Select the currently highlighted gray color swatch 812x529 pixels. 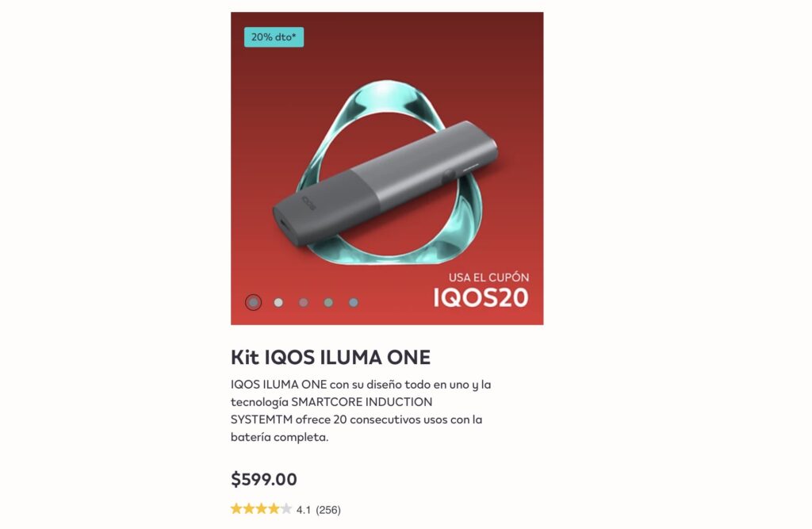(x=253, y=302)
